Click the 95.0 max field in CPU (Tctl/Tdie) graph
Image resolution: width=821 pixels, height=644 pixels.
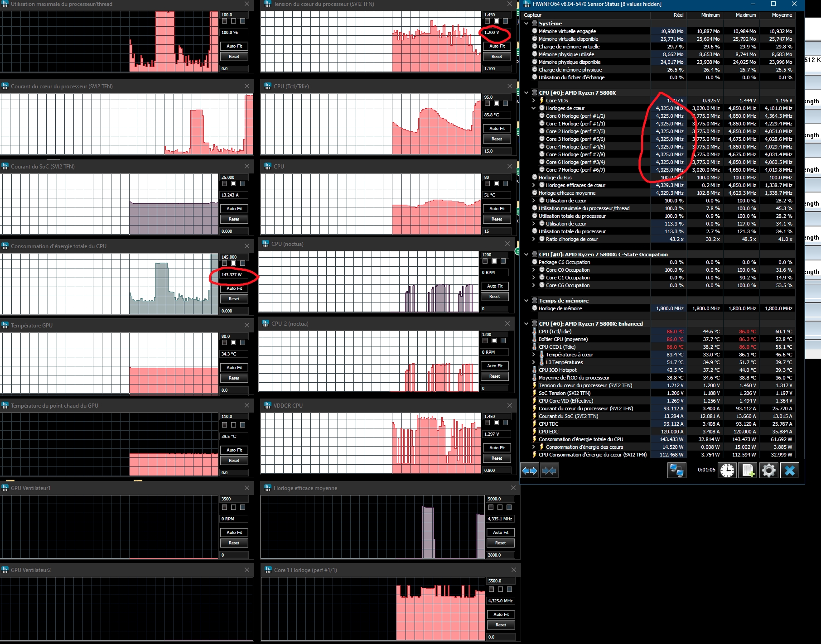coord(497,97)
